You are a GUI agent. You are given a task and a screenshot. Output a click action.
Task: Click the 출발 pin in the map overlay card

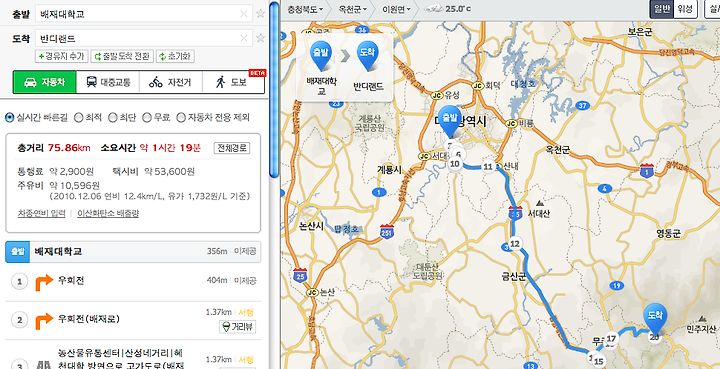322,56
